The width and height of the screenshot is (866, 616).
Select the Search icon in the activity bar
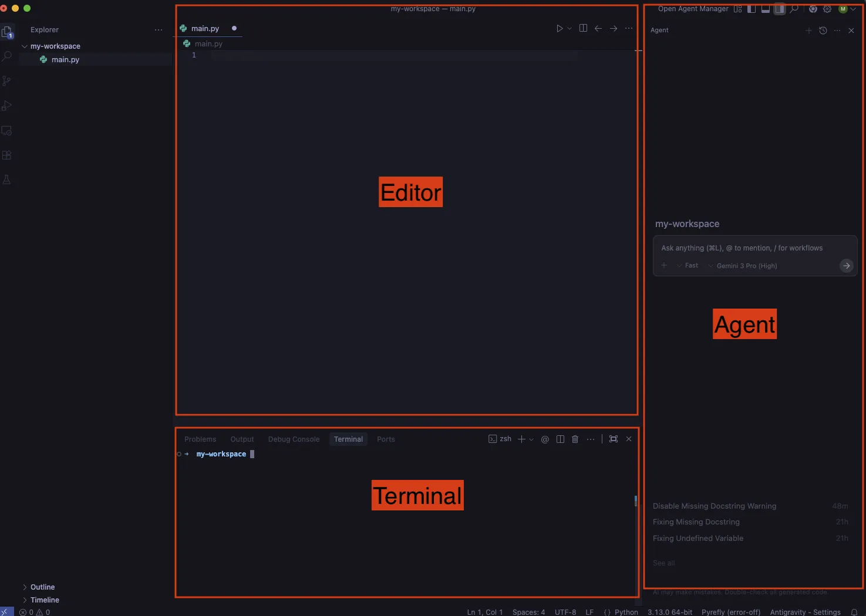click(x=7, y=56)
